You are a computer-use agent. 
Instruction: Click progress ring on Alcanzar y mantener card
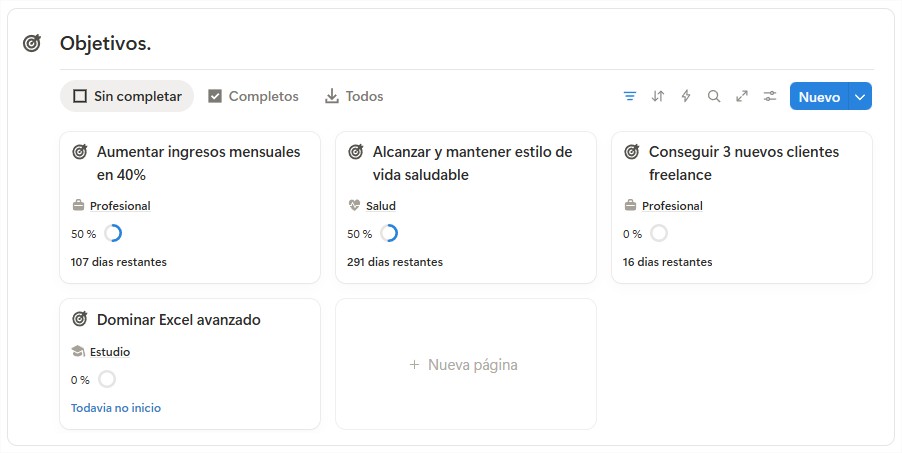pos(389,234)
